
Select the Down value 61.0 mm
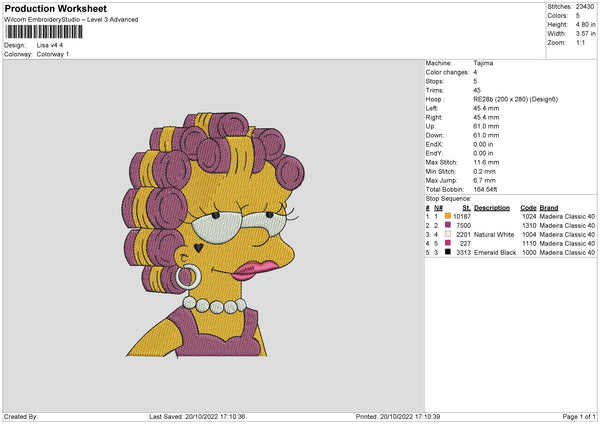point(486,135)
